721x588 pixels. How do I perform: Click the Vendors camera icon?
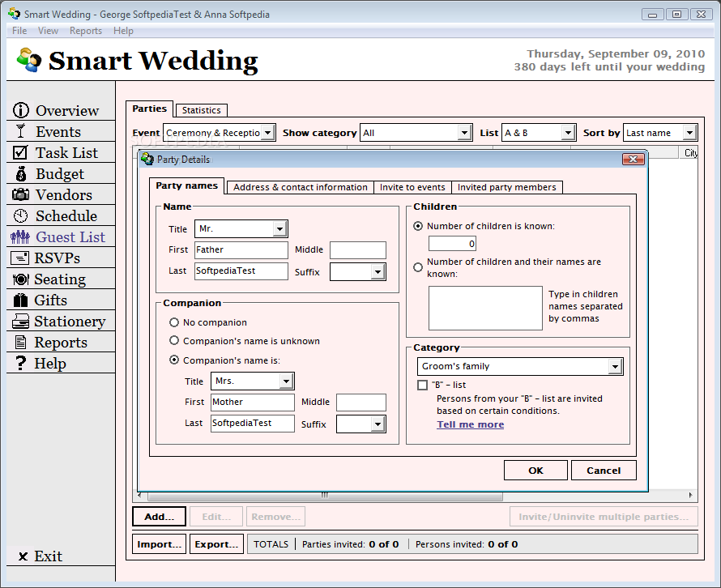click(21, 194)
